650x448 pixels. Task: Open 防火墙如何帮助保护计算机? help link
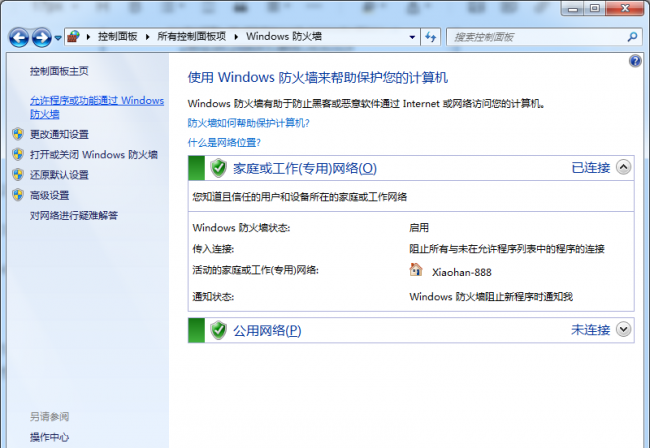[248, 123]
